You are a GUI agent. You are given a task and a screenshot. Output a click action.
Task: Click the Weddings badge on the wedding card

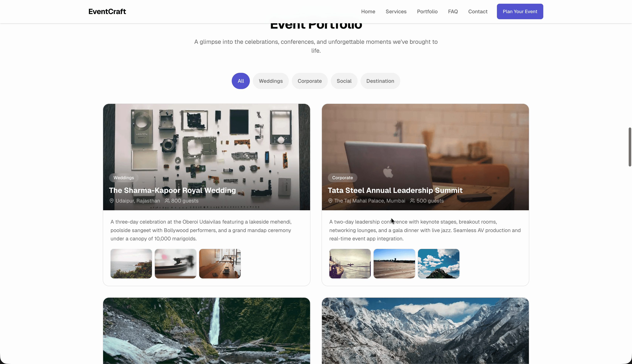point(123,178)
